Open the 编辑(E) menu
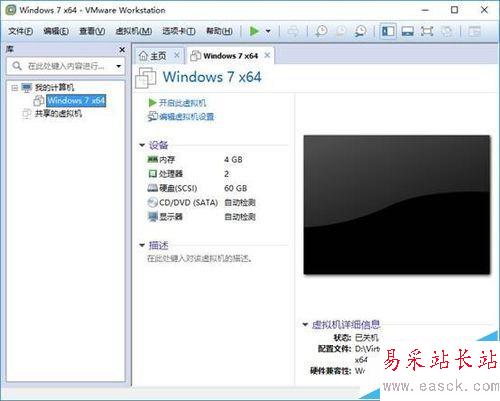500x401 pixels. 56,31
